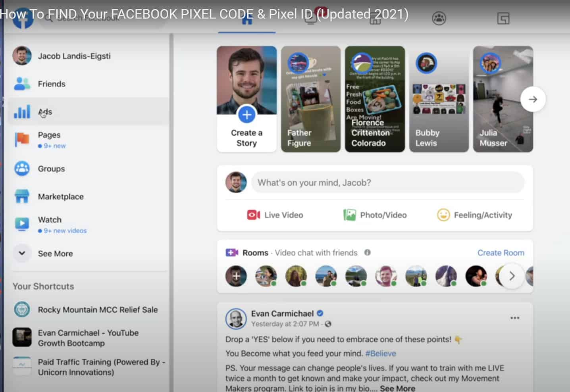Go to Groups via the sidebar icon
The image size is (570, 392).
pyautogui.click(x=51, y=169)
